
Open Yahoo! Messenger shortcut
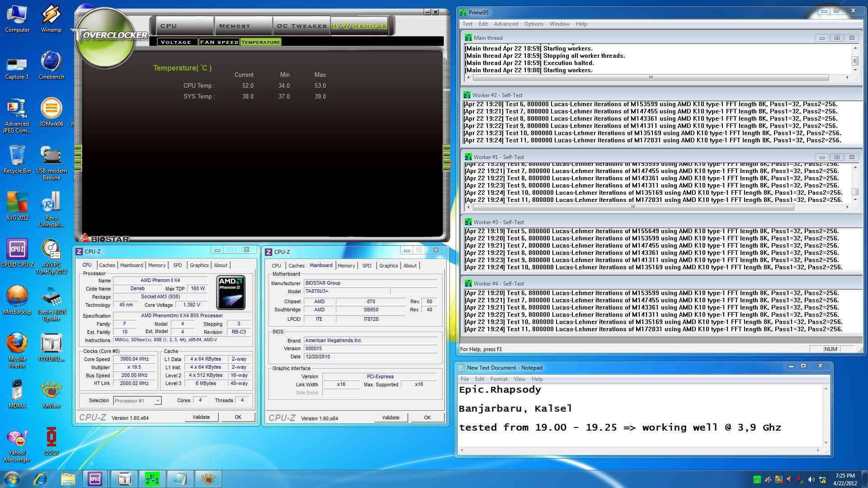[17, 445]
